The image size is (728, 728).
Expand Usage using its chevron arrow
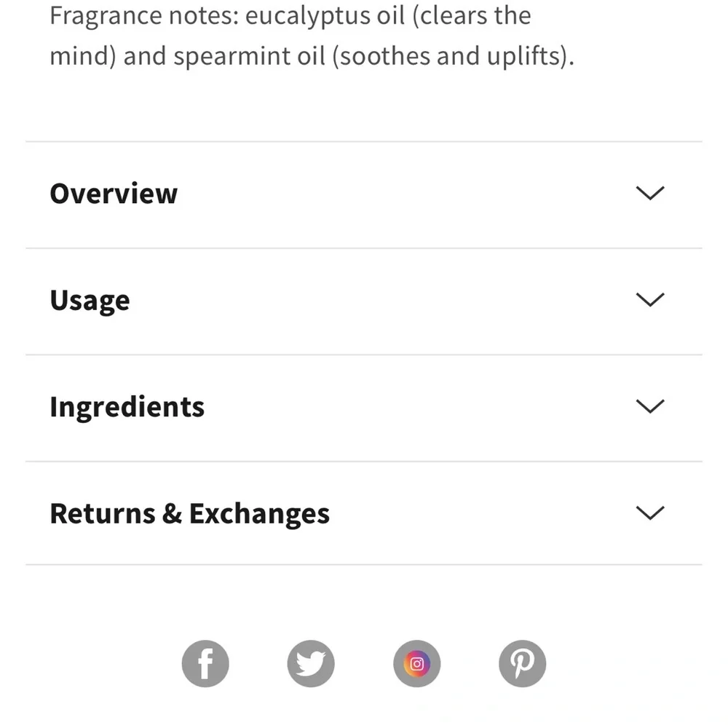pos(649,299)
